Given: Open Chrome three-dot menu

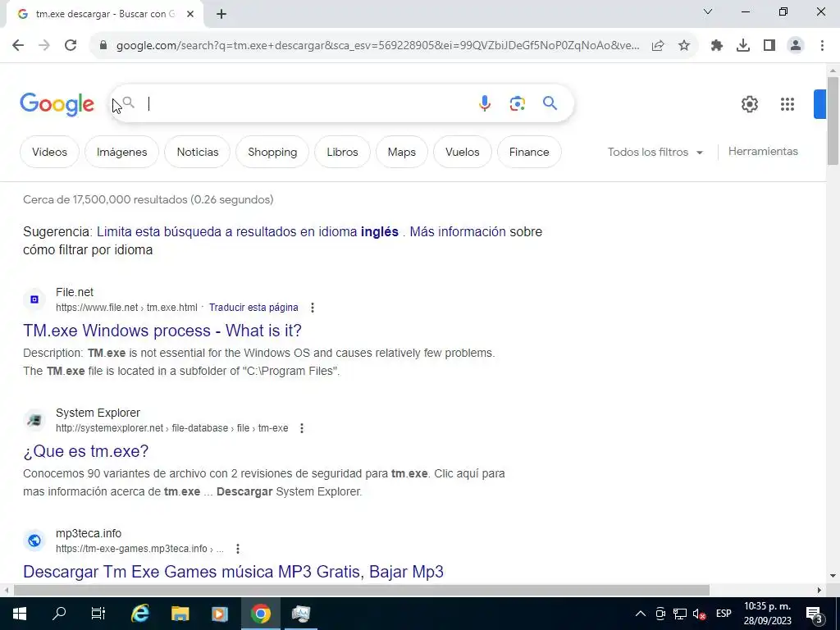Looking at the screenshot, I should [x=822, y=46].
